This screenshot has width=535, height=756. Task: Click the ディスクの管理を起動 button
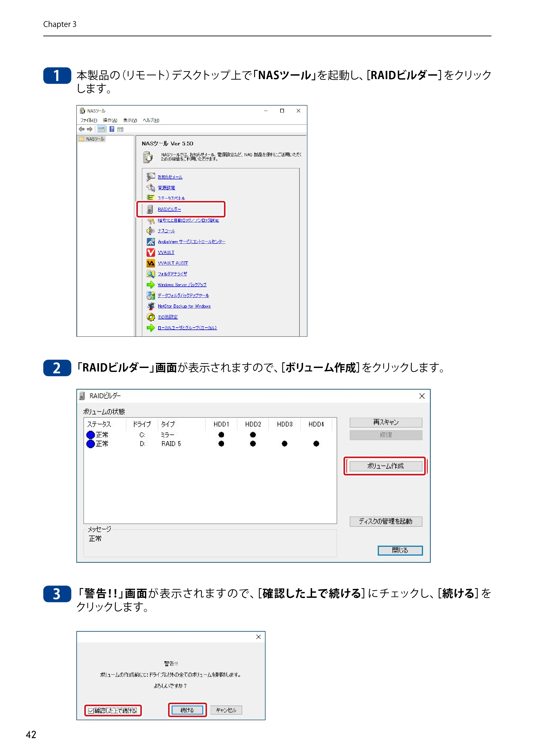tap(386, 522)
